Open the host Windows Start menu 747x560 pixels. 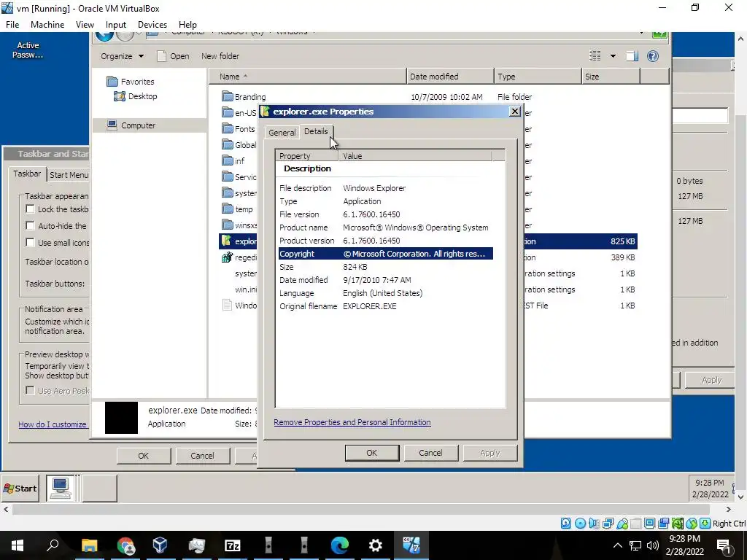[x=18, y=545]
